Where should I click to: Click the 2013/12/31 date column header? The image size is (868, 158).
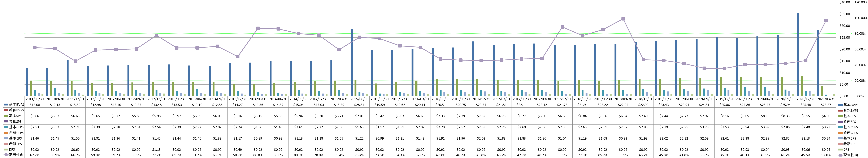pos(238,99)
